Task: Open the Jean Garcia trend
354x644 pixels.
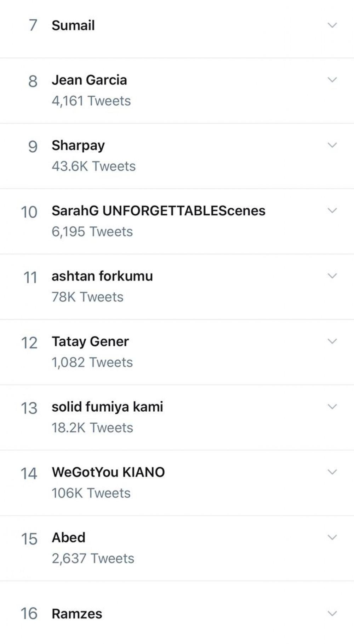Action: 89,80
